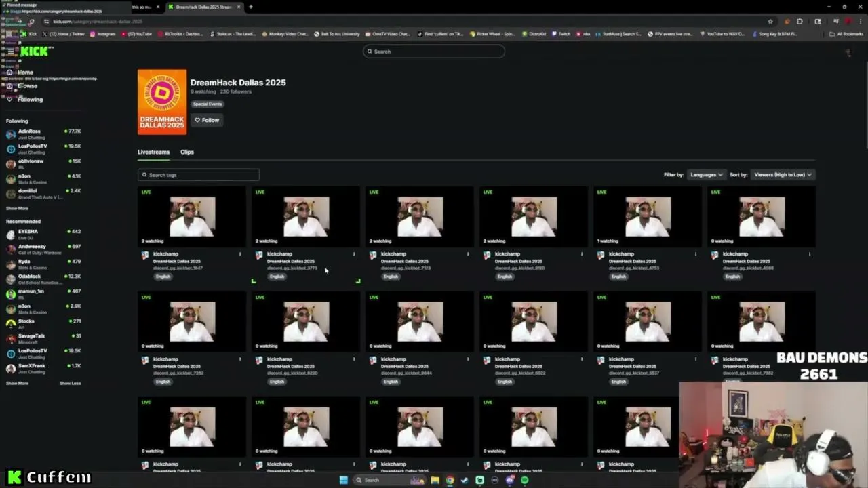The width and height of the screenshot is (868, 488).
Task: Expand Show More under Recommended list
Action: click(x=17, y=384)
